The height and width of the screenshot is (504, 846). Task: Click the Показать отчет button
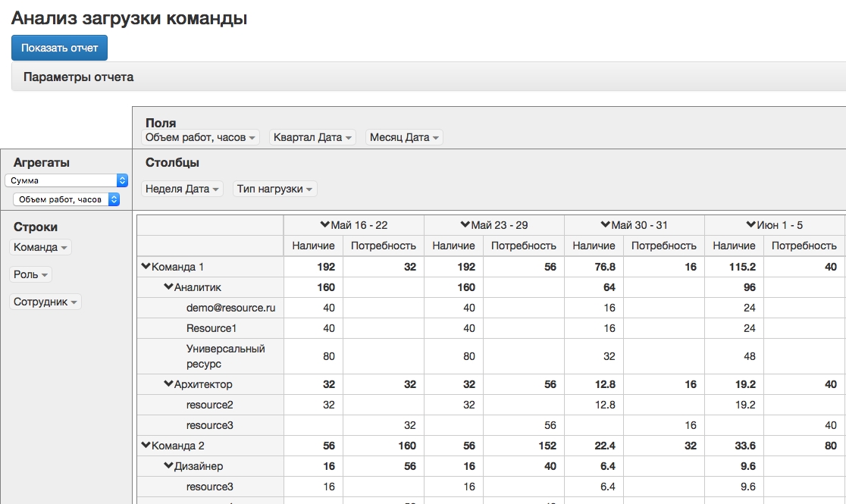tap(59, 48)
